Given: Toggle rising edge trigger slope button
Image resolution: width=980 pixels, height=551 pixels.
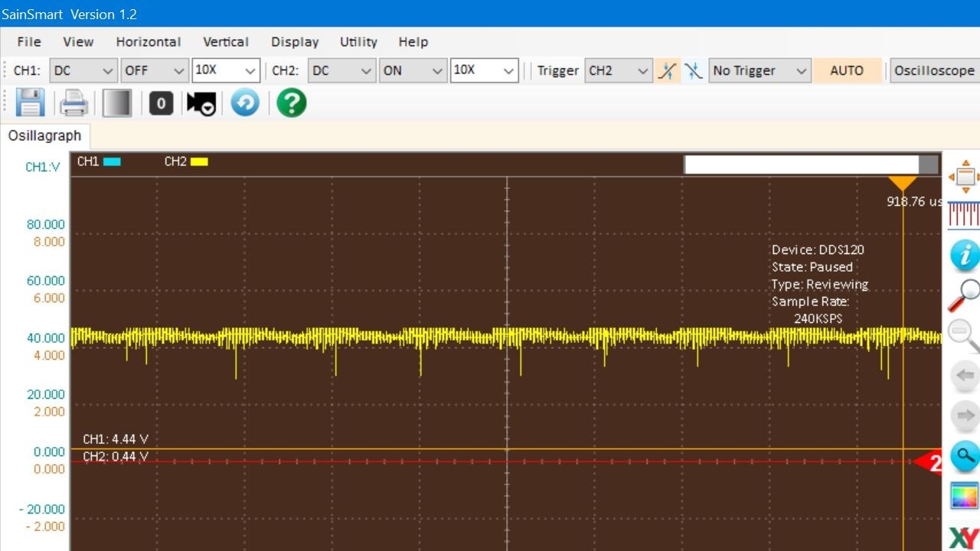Looking at the screenshot, I should (x=668, y=70).
